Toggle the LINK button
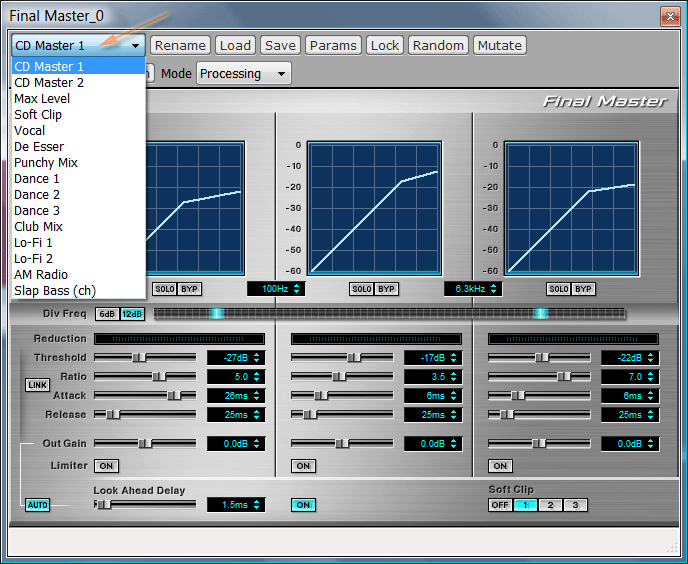 37,385
